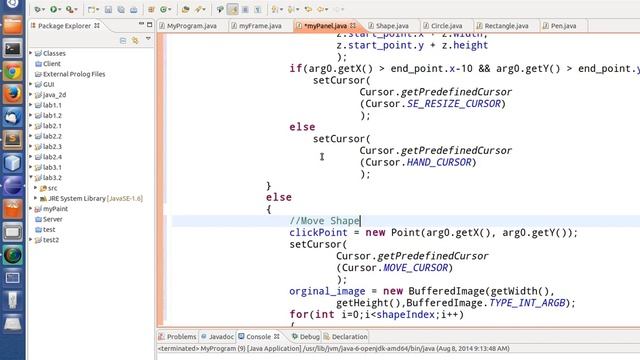Open Thunderbird mail from the dock
The width and height of the screenshot is (640, 360).
point(13,117)
